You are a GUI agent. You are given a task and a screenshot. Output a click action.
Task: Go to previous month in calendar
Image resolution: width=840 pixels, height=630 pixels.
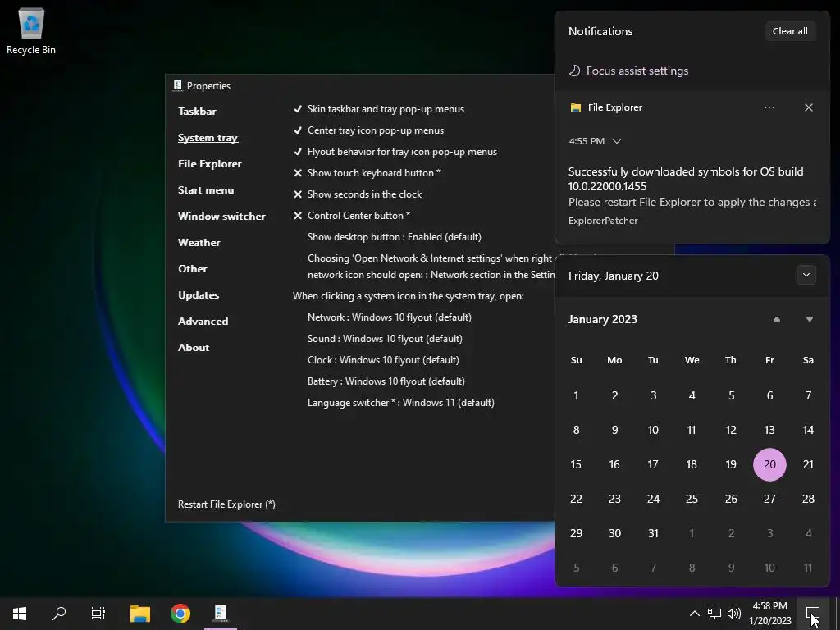coord(777,319)
